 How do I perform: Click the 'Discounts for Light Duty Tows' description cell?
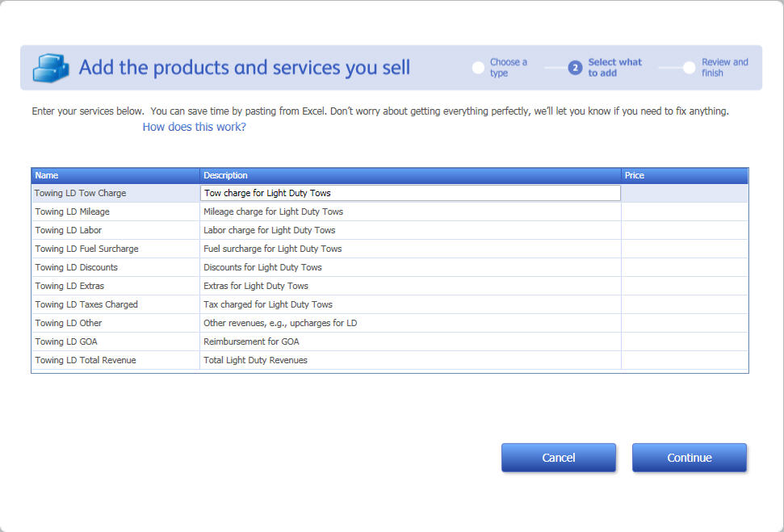point(409,267)
